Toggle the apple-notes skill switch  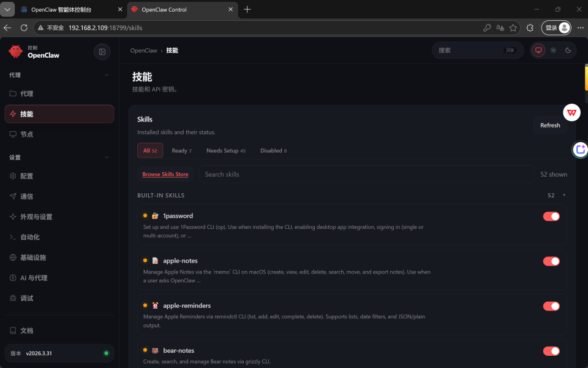click(x=551, y=261)
